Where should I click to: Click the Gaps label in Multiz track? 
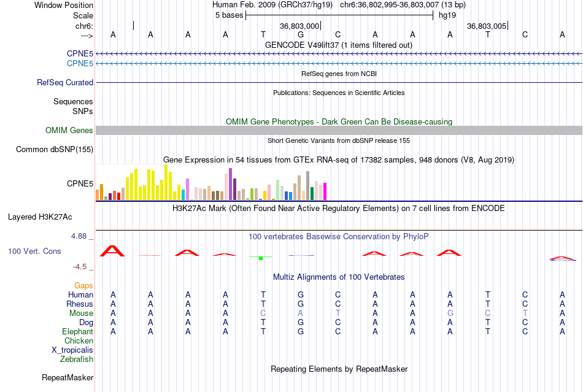click(x=83, y=285)
